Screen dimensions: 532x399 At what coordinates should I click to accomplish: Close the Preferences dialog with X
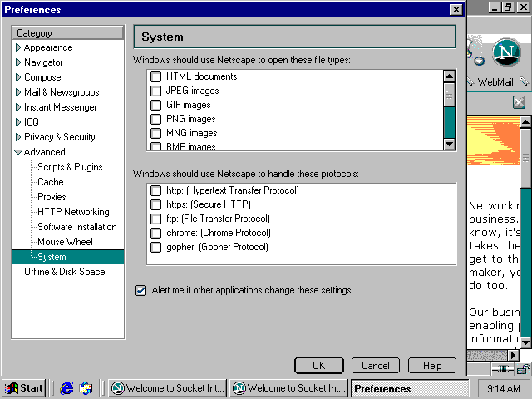pos(456,9)
